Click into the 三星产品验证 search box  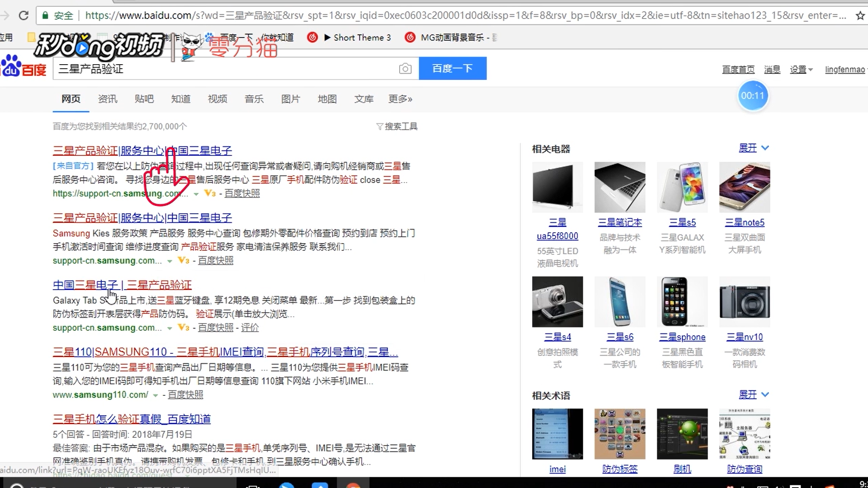226,69
